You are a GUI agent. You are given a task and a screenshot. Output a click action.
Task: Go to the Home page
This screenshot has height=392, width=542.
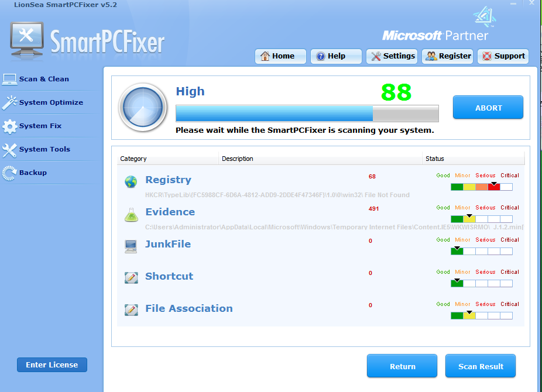coord(280,56)
